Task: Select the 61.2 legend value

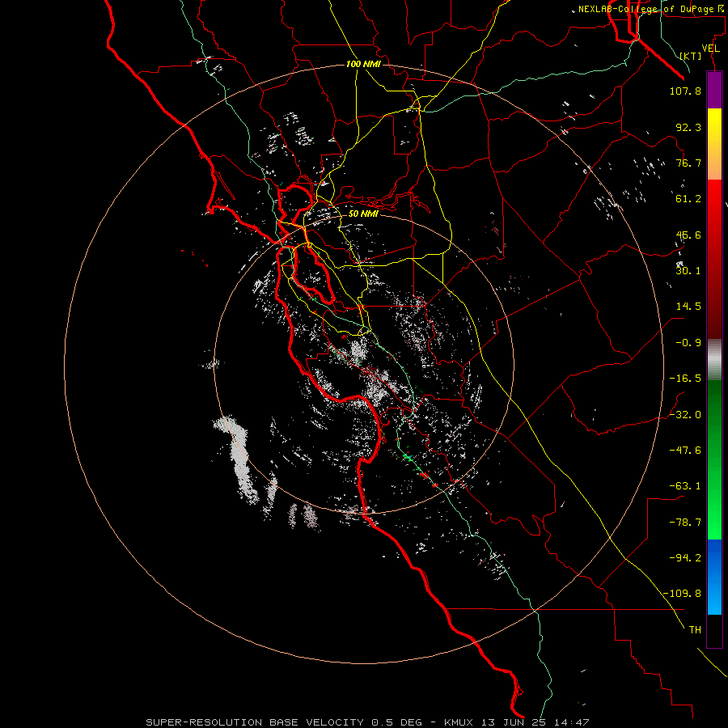Action: click(688, 199)
